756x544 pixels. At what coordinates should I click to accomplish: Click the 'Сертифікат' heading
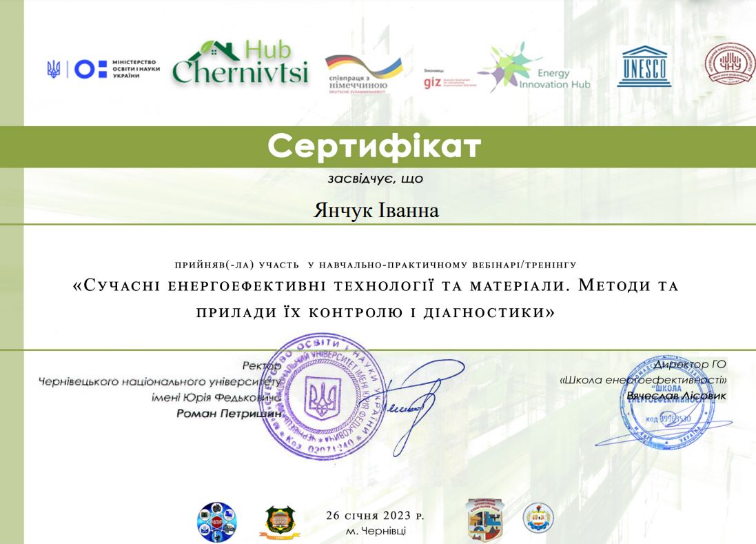coord(375,145)
